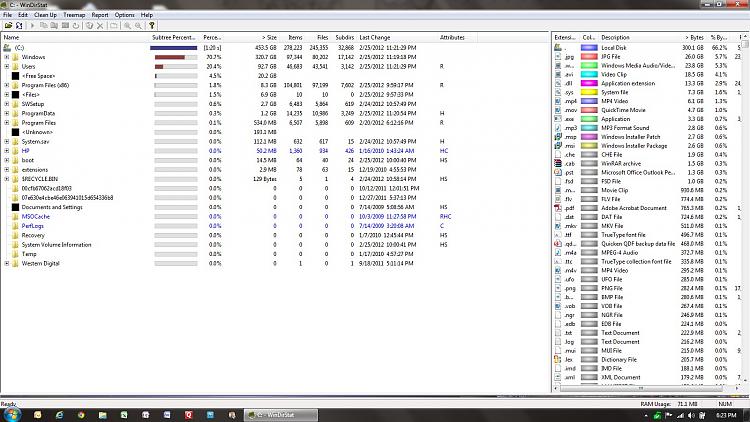Sort by the Name column header
Screen dimensions: 750x422
pyautogui.click(x=75, y=37)
